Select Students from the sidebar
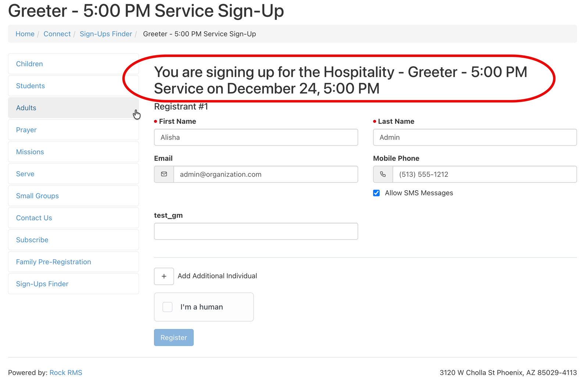Screen dimensions: 588x379 31,86
